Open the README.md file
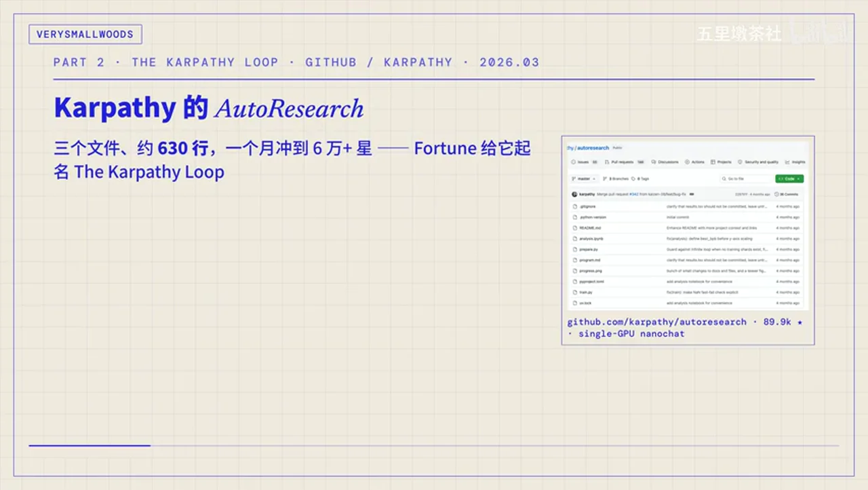868x490 pixels. click(590, 228)
